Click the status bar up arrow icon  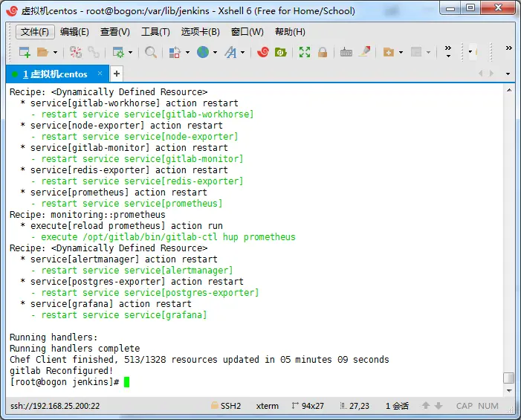click(x=426, y=406)
